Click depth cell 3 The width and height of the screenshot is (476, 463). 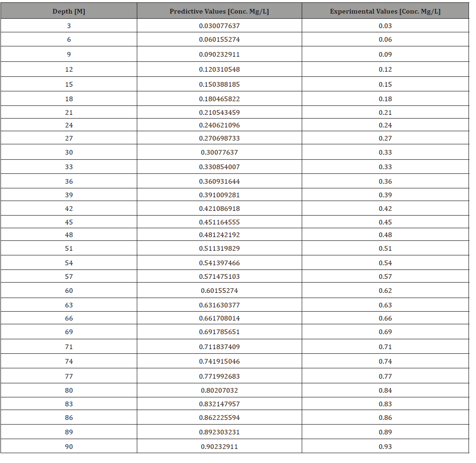click(69, 26)
